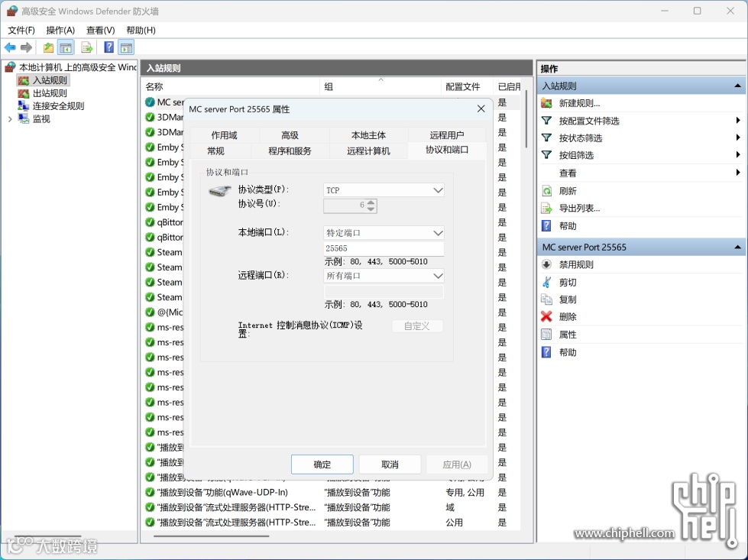Sort rules by the 组 column header
Viewport: 748px width, 560px height.
click(380, 86)
